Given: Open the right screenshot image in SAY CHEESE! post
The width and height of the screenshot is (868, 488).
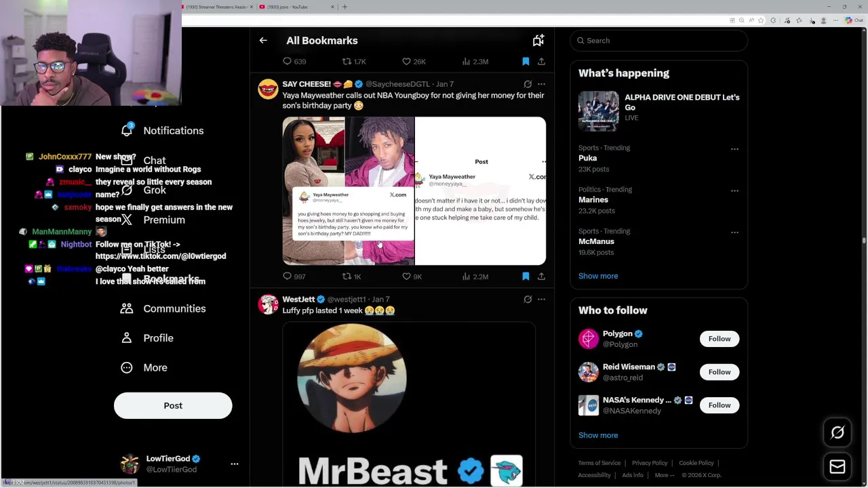Looking at the screenshot, I should (480, 191).
